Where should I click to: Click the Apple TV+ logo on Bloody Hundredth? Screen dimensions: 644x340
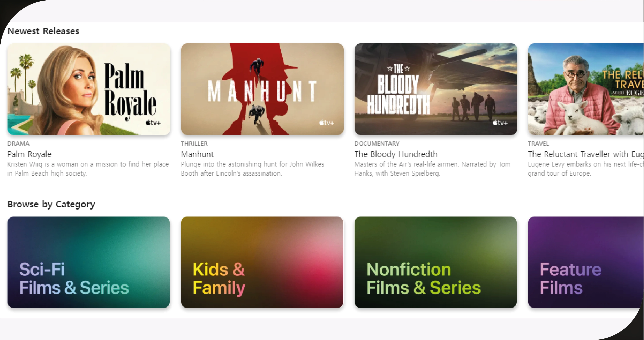pos(500,123)
